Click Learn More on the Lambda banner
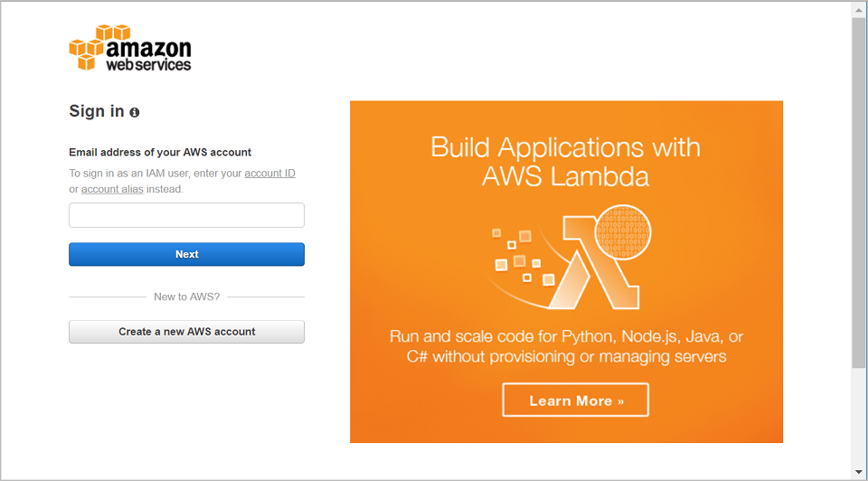The image size is (868, 481). click(x=576, y=401)
